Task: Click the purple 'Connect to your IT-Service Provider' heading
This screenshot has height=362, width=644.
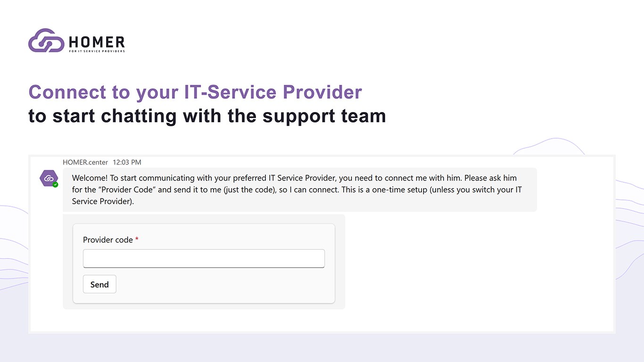Action: tap(195, 92)
